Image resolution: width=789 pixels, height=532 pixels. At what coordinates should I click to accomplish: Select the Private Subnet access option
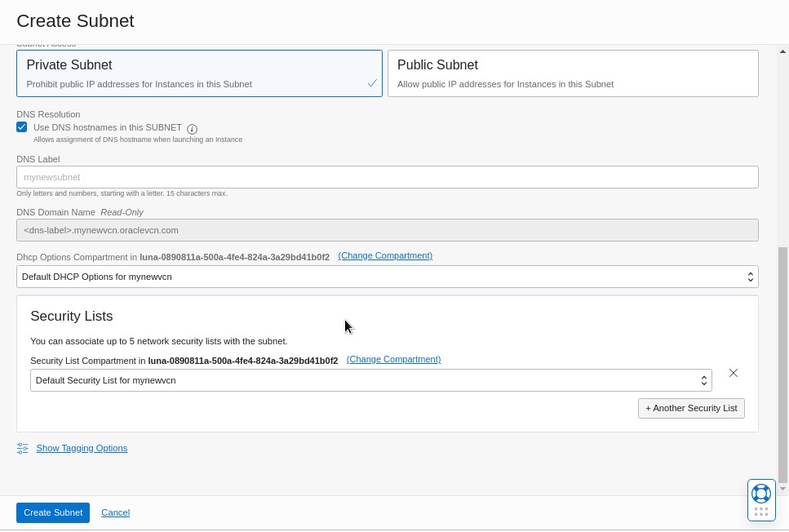(x=199, y=73)
